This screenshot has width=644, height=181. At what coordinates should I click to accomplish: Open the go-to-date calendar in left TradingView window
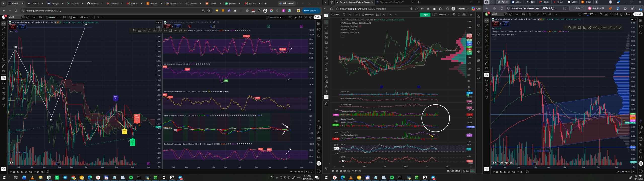pyautogui.click(x=48, y=172)
